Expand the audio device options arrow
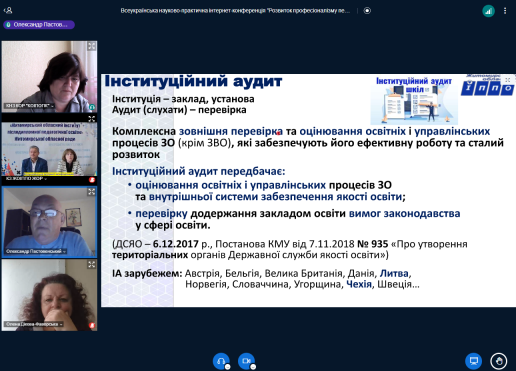Image resolution: width=516 pixels, height=371 pixels. 227,367
